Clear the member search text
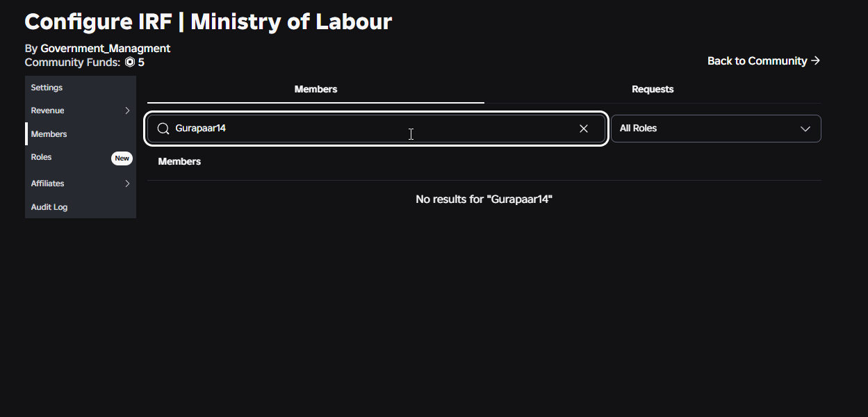 [x=584, y=129]
